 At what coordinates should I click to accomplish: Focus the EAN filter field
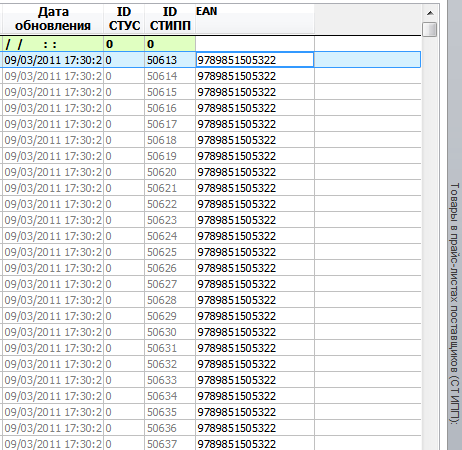click(x=255, y=44)
